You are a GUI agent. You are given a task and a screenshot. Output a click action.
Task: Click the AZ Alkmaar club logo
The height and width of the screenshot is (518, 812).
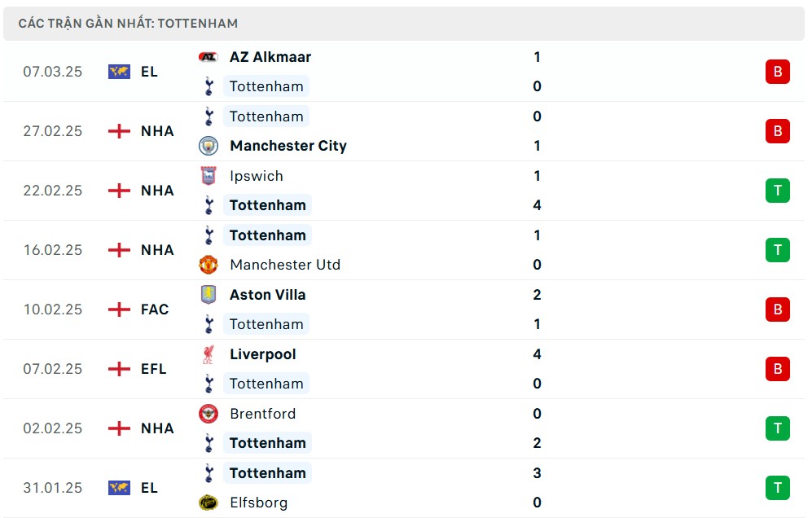click(x=208, y=57)
